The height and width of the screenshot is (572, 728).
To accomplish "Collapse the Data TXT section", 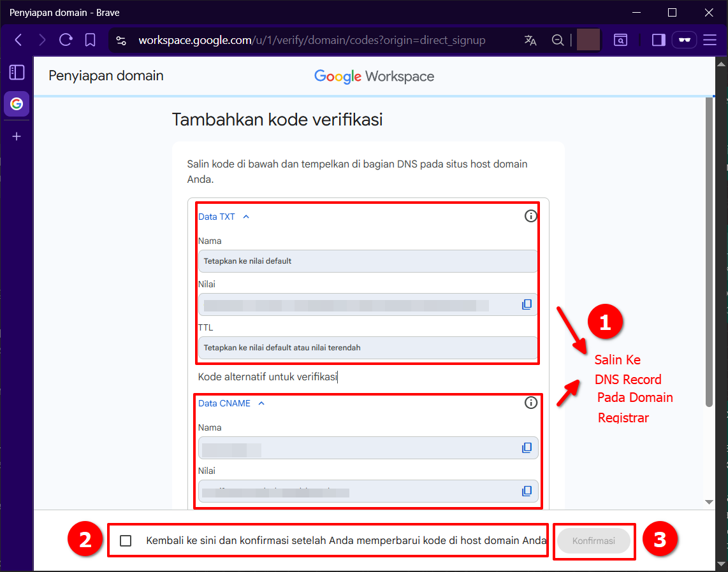I will [224, 217].
